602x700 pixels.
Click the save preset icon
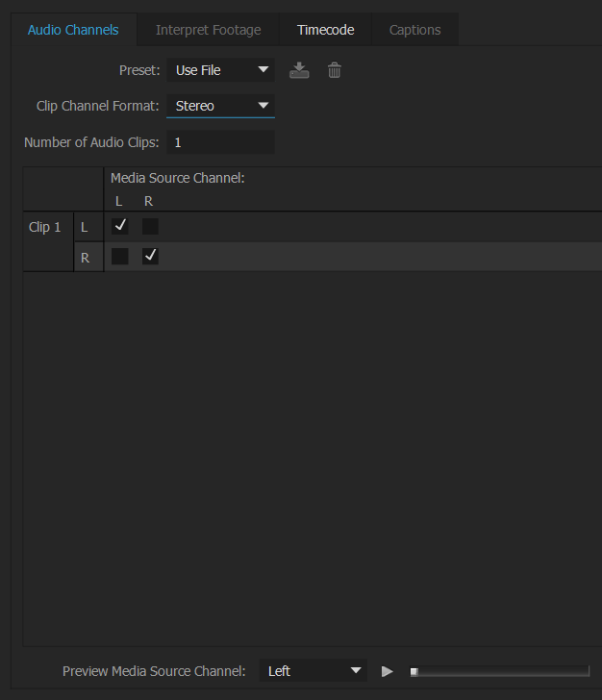point(299,70)
